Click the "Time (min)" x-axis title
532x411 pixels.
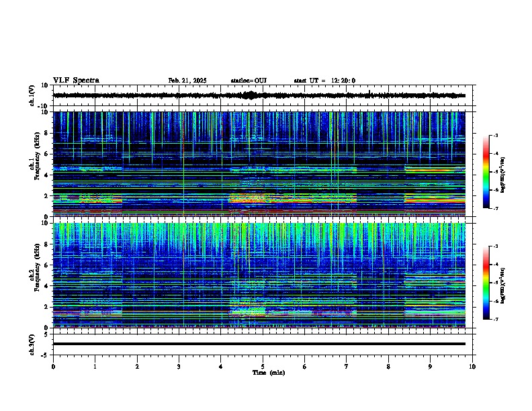click(x=269, y=373)
